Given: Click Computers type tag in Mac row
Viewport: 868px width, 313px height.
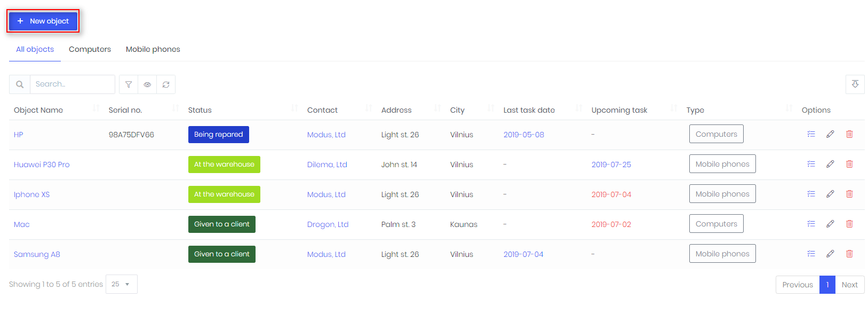Looking at the screenshot, I should [716, 224].
